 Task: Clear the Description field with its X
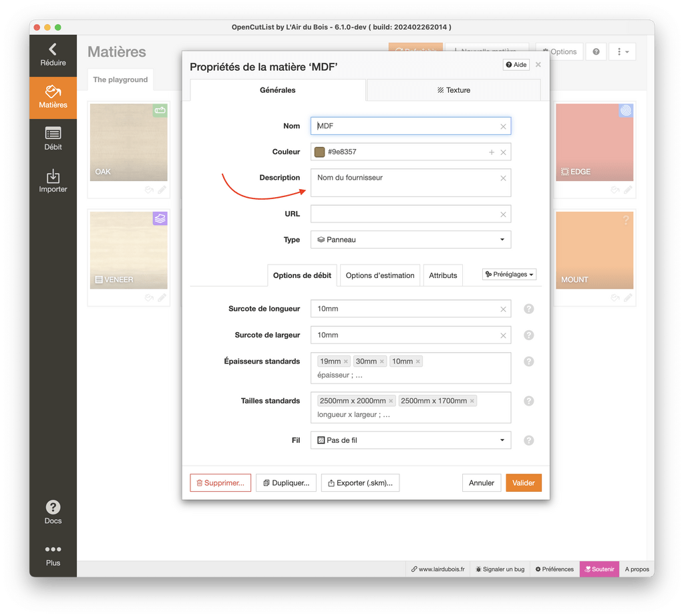click(x=503, y=178)
